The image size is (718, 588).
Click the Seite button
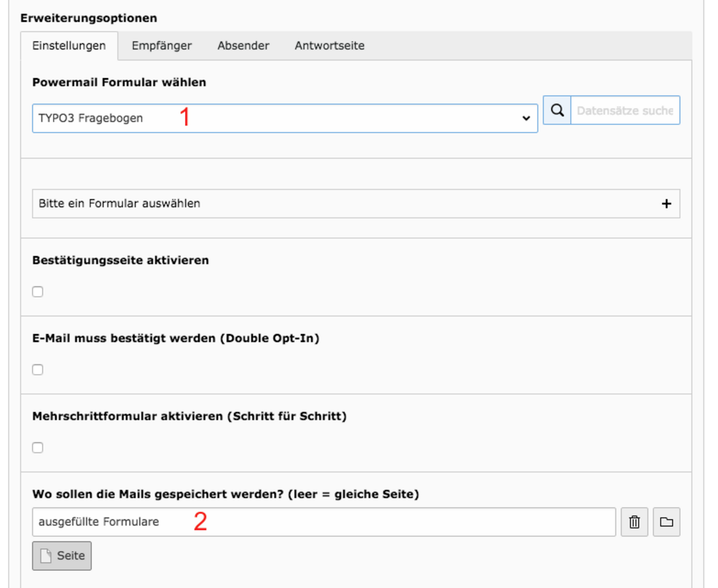pyautogui.click(x=62, y=556)
